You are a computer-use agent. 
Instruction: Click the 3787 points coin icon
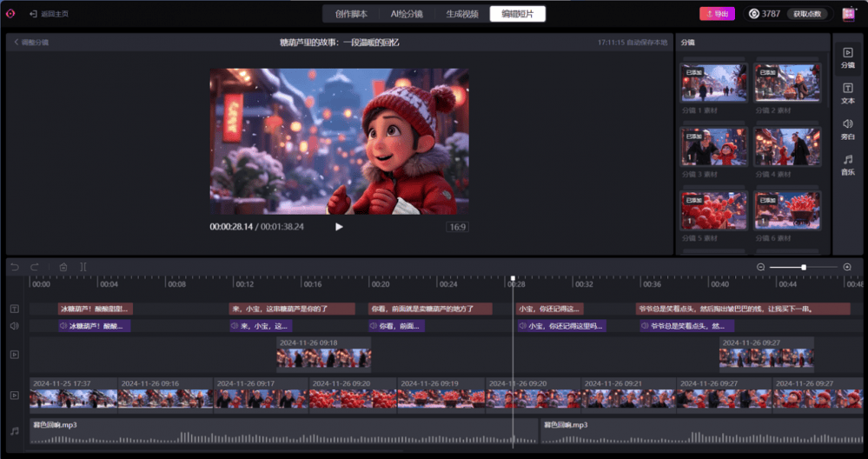[754, 14]
